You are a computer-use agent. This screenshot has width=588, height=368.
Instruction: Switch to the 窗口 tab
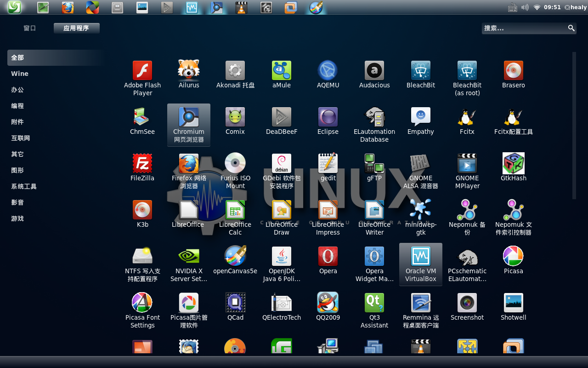pos(30,28)
